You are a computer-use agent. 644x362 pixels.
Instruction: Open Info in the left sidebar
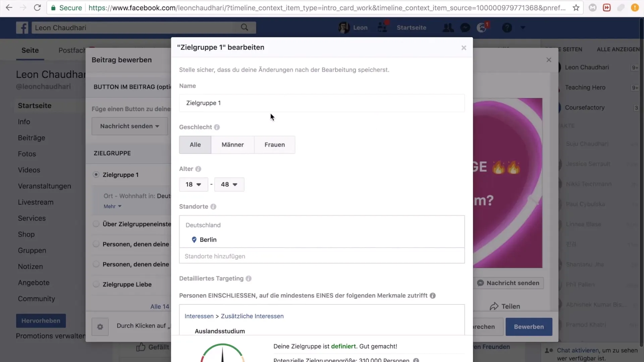tap(24, 122)
